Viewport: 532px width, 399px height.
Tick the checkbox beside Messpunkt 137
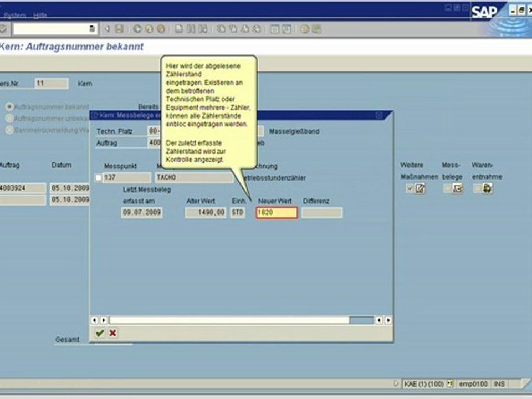[x=99, y=177]
